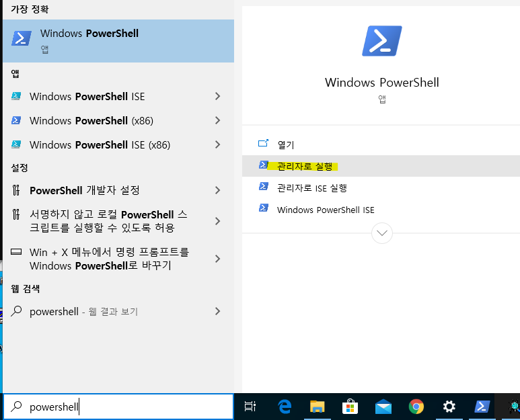Click the PowerShell 개발자 설정 settings icon
Screen dimensions: 520x420
[x=16, y=190]
